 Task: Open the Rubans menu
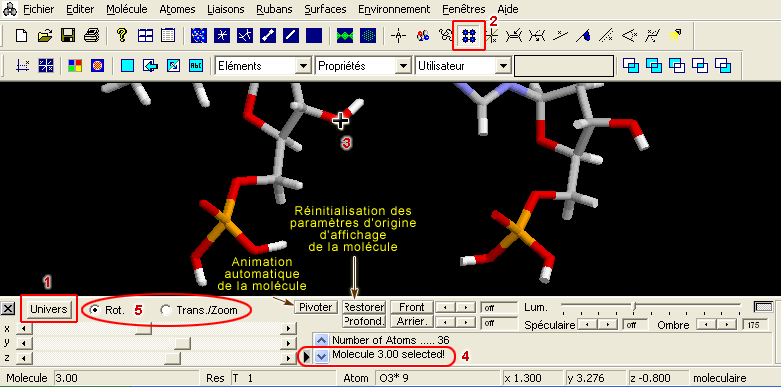pos(274,9)
